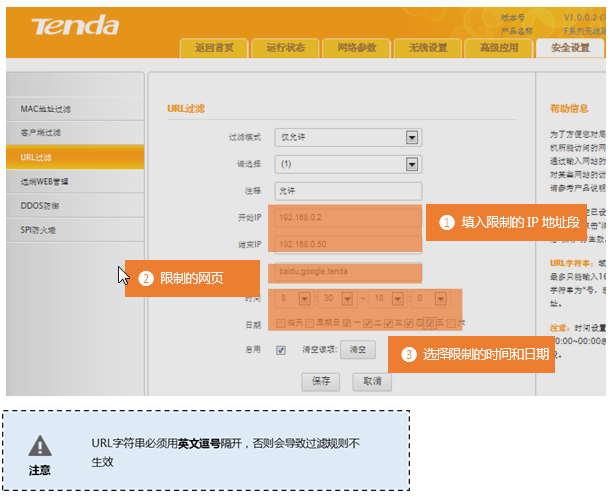Image resolution: width=616 pixels, height=497 pixels.
Task: Click the 保存 save button
Action: [321, 381]
